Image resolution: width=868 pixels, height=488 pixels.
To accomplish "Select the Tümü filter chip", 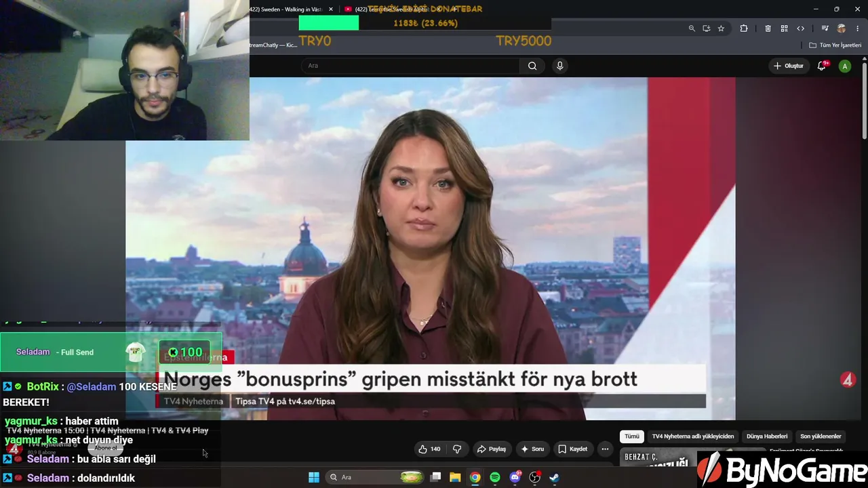I will 632,436.
